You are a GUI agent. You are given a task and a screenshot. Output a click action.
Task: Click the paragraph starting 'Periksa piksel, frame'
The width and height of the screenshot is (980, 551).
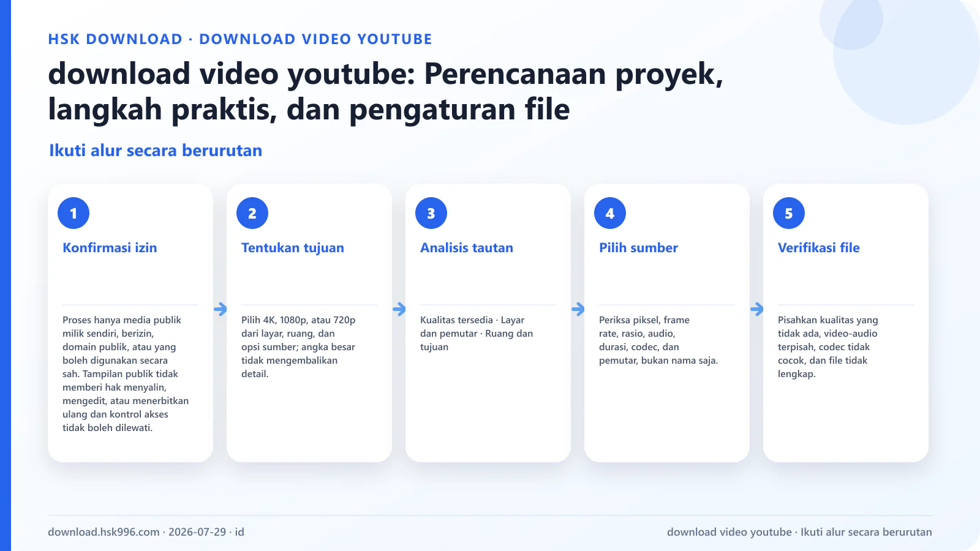pos(658,340)
